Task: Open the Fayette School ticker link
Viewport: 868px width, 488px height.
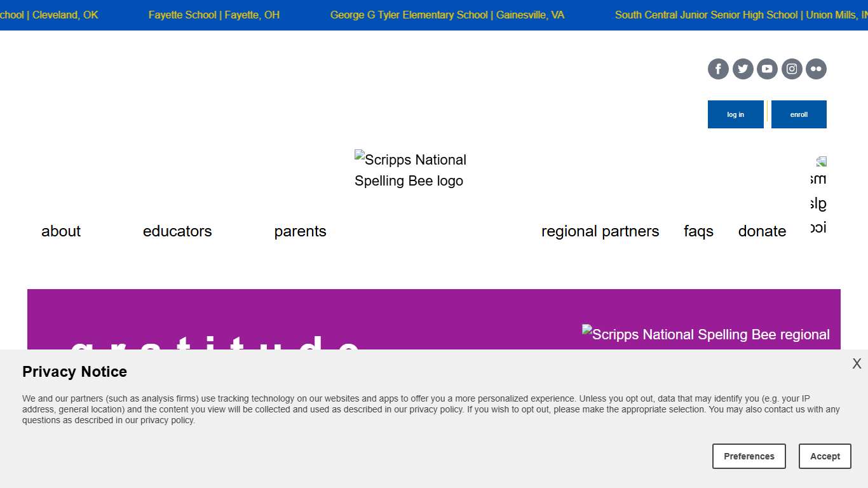Action: 214,15
